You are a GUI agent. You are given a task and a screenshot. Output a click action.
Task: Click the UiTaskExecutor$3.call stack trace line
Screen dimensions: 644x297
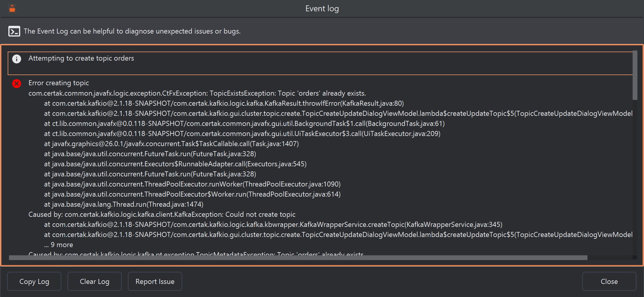tap(242, 134)
